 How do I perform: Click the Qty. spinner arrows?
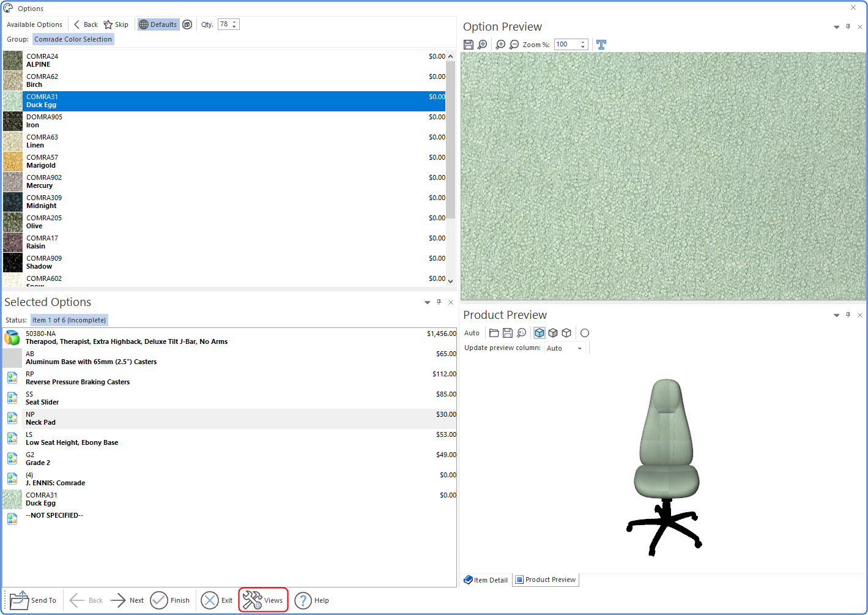[x=235, y=24]
